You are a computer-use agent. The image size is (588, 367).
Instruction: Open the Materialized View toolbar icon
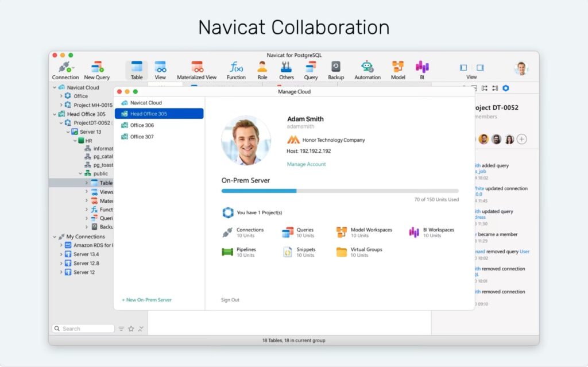tap(197, 67)
